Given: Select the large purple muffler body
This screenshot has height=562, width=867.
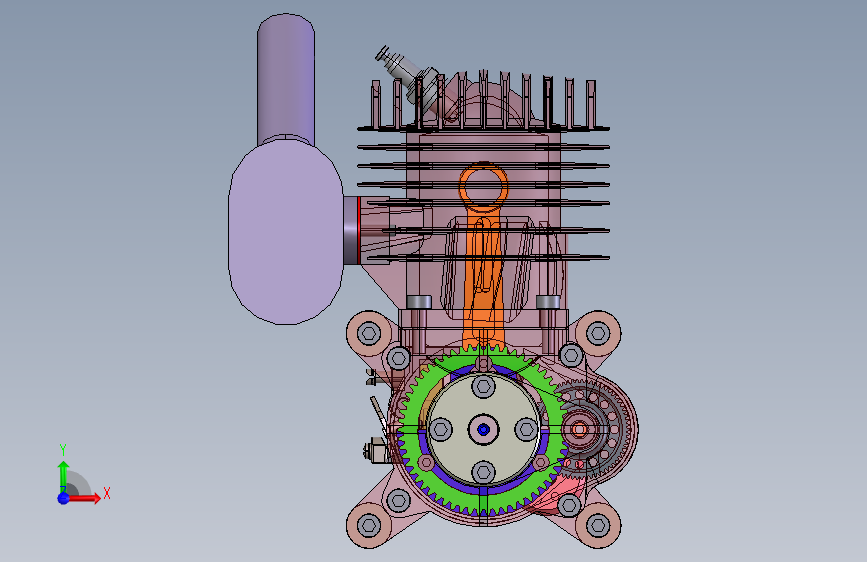Looking at the screenshot, I should point(286,232).
